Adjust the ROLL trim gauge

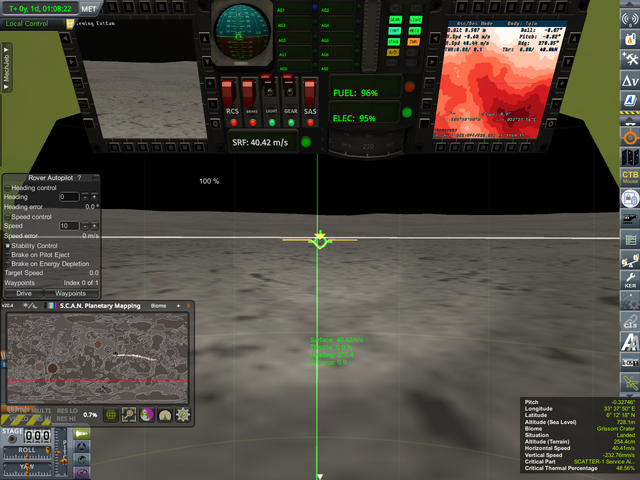pyautogui.click(x=27, y=452)
